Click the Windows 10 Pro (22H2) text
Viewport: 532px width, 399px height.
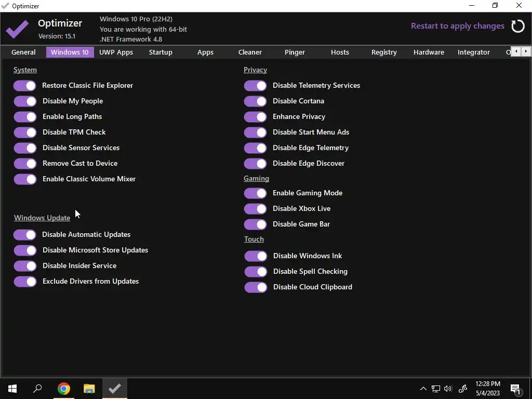coord(136,19)
